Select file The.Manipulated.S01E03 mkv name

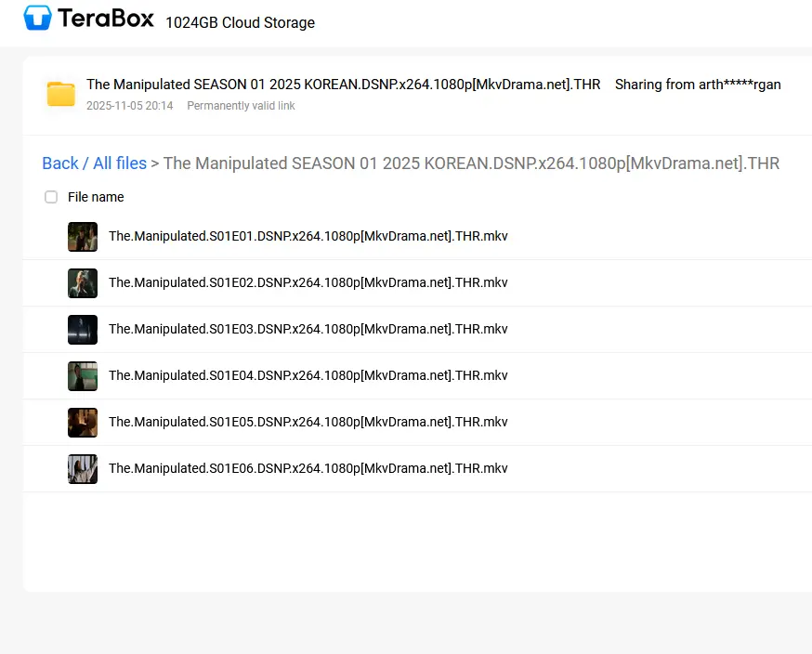point(308,329)
